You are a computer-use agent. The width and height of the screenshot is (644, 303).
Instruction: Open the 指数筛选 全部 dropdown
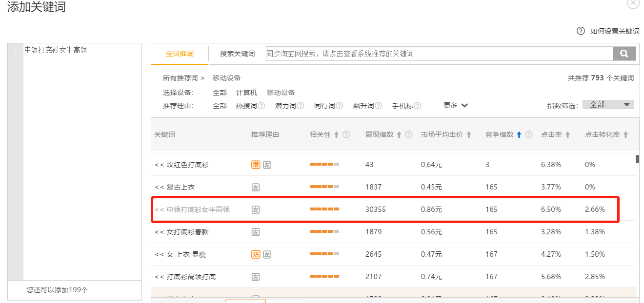pos(608,105)
